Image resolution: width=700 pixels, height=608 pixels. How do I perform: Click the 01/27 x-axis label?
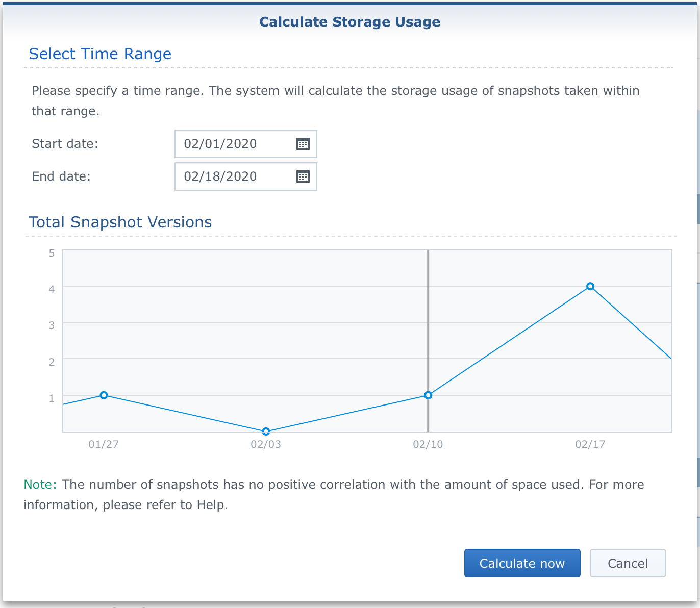point(104,444)
